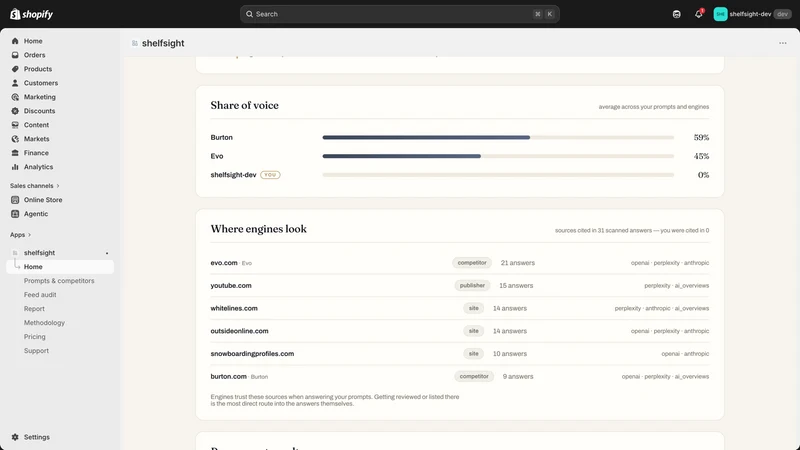Open the notifications bell
This screenshot has width=800, height=450.
click(x=698, y=14)
